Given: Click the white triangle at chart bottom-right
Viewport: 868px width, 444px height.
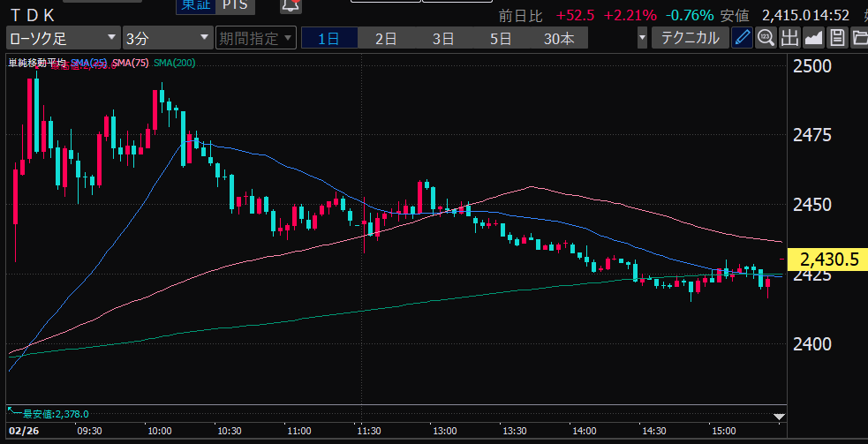Looking at the screenshot, I should (778, 416).
